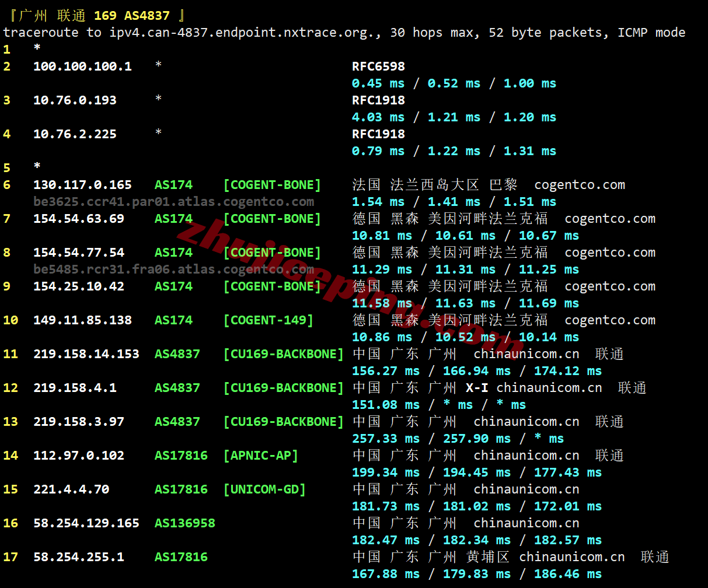Select the hostname be5485.rcr31.fra06.atlas.cogentco.com
Screen dimensions: 708x588
(173, 269)
